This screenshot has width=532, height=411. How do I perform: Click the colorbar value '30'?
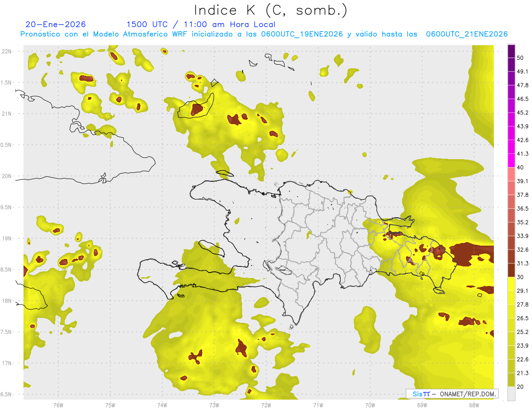click(x=521, y=277)
